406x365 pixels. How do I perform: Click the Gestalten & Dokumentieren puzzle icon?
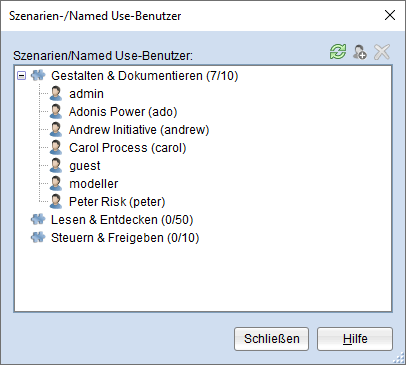(38, 76)
